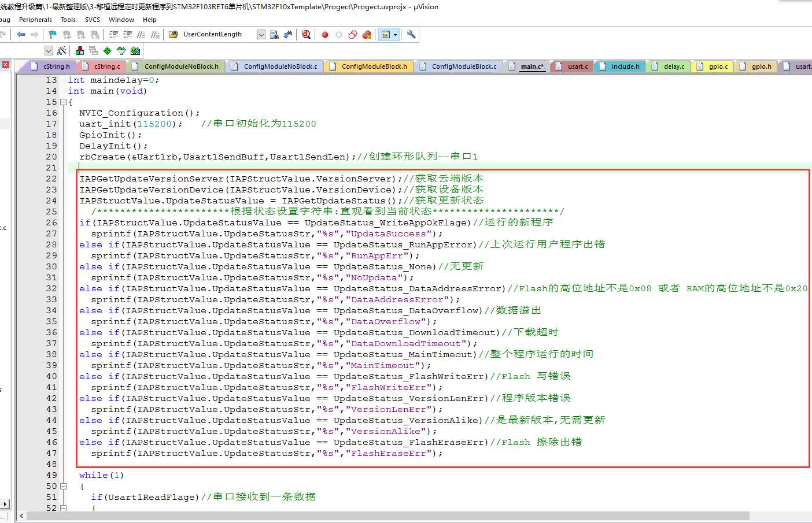This screenshot has height=523, width=812.
Task: Switch to the cString.c tab
Action: coord(102,66)
